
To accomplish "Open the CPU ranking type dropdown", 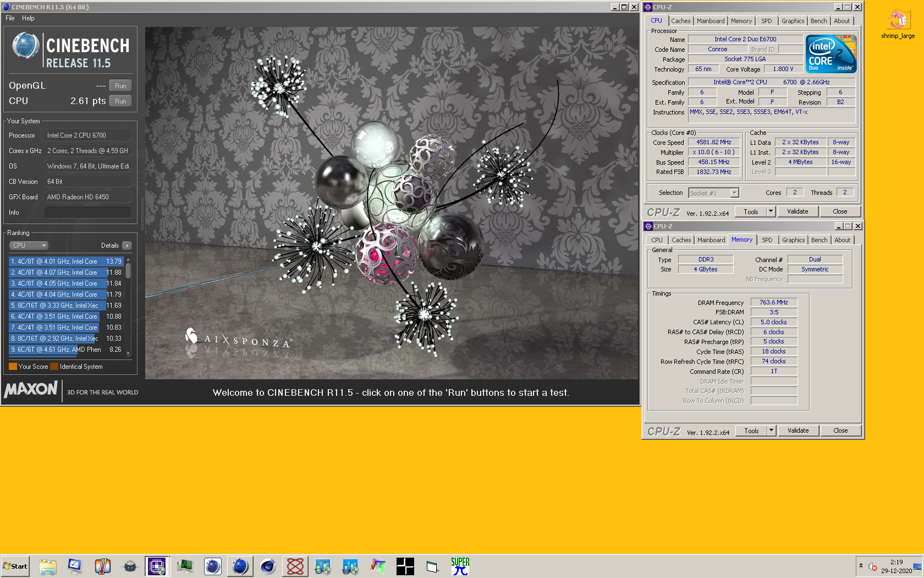I will 29,246.
